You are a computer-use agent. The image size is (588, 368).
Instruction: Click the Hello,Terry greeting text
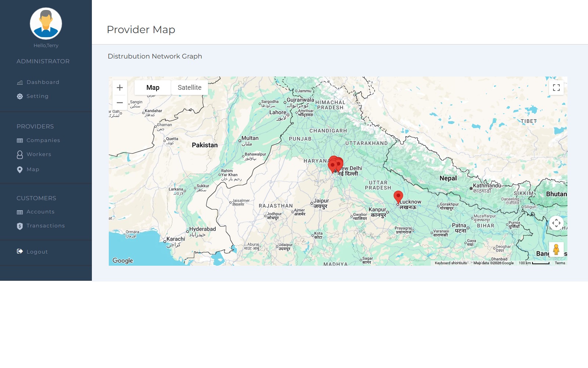tap(46, 46)
